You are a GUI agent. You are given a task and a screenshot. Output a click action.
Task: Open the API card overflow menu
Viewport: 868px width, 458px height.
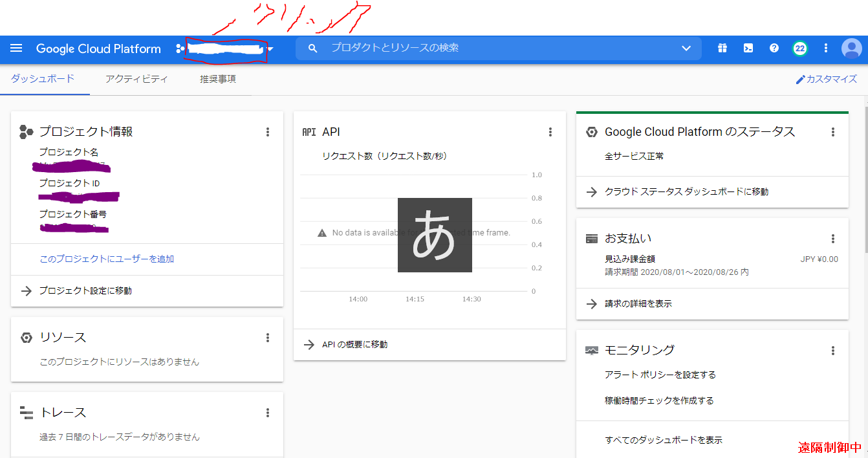tap(550, 131)
